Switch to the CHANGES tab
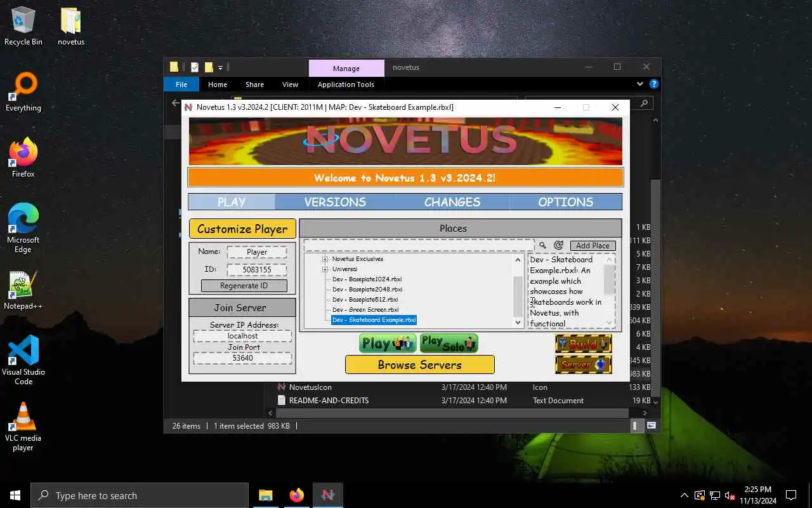The width and height of the screenshot is (812, 508). coord(452,202)
